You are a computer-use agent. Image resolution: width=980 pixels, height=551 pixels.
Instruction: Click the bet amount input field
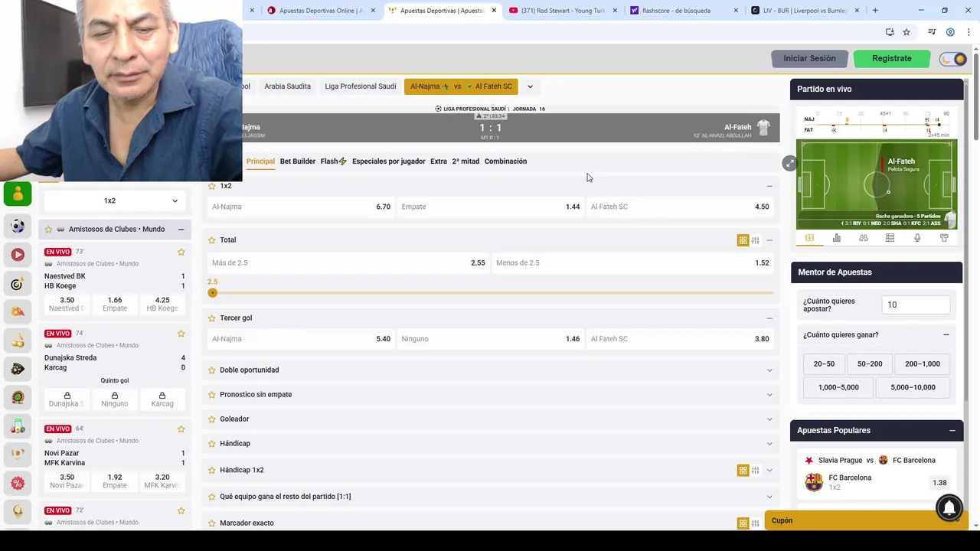[916, 305]
